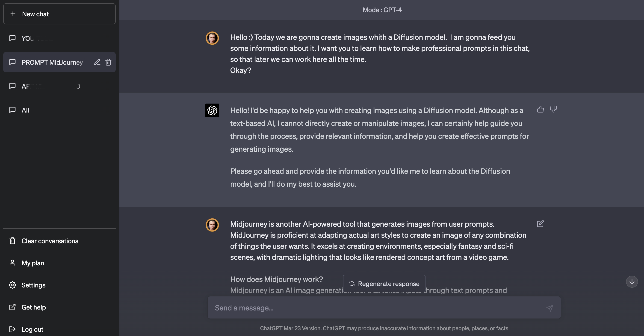Rename the PROMPT MidJourney chat with pencil icon
The width and height of the screenshot is (644, 336).
click(x=97, y=62)
